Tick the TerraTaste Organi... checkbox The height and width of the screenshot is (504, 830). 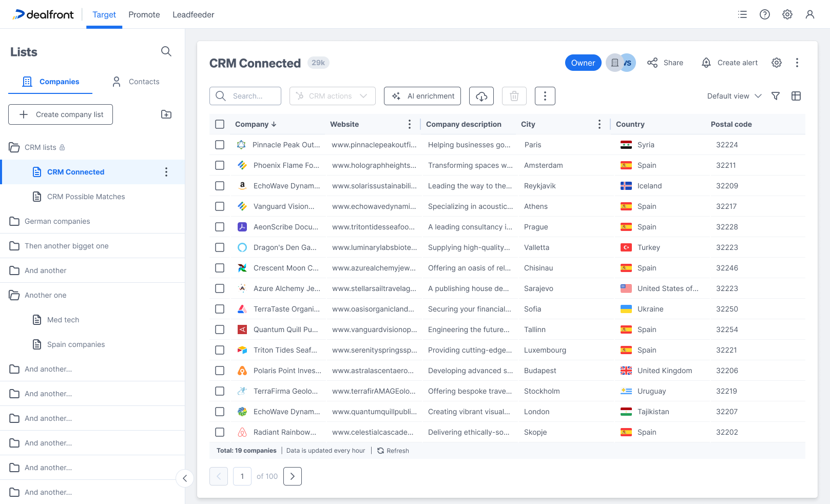[x=220, y=309]
